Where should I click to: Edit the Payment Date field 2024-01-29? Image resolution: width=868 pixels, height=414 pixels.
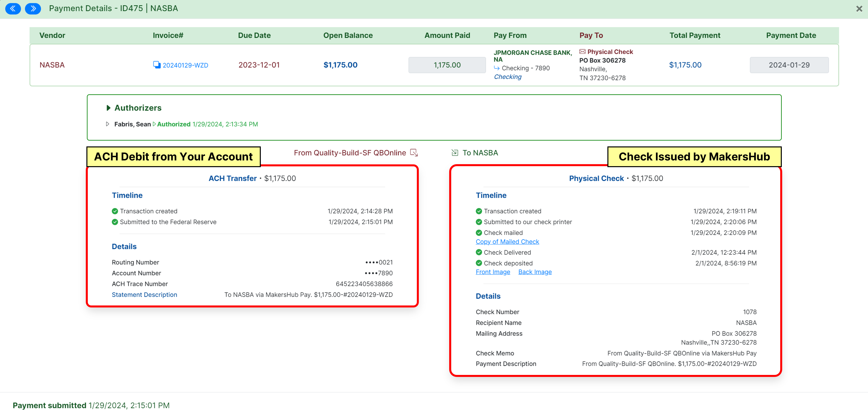789,65
